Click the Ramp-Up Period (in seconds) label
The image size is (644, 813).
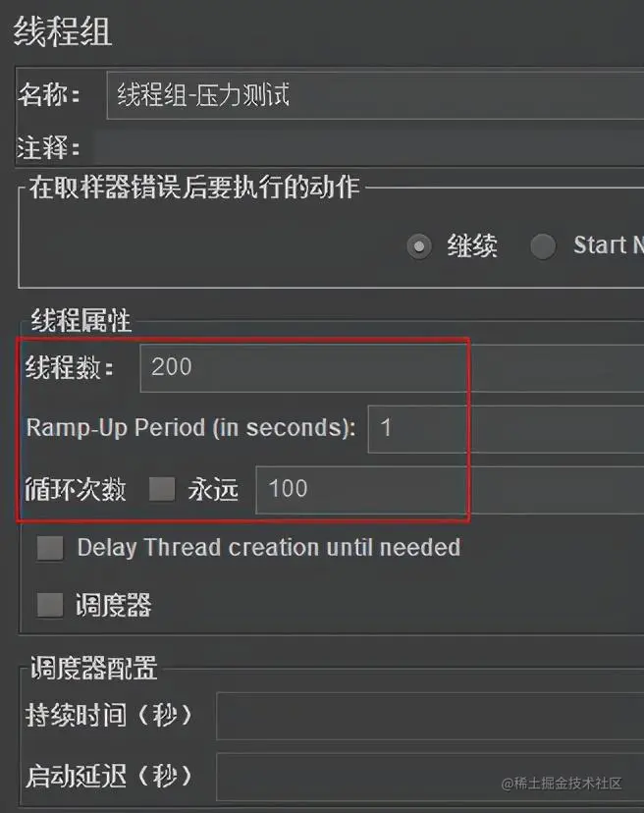[190, 428]
